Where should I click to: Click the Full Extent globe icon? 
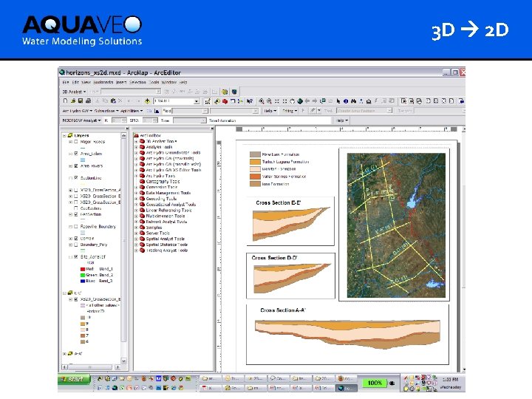300,101
